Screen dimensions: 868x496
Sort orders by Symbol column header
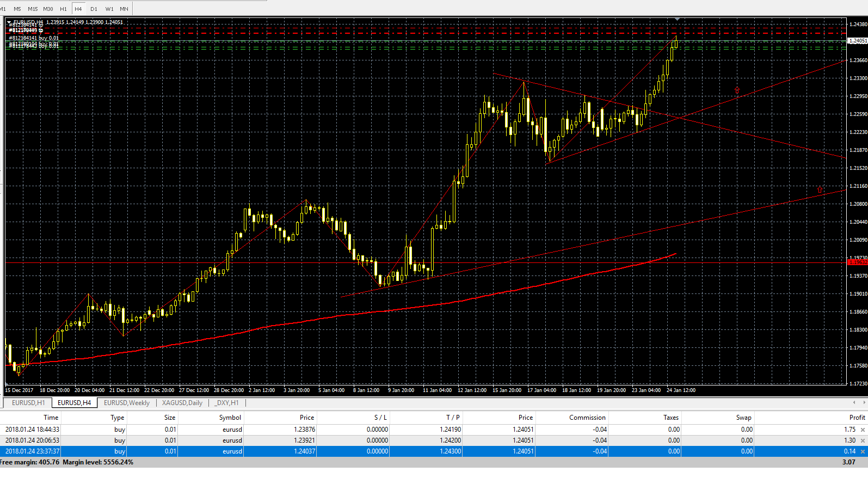pyautogui.click(x=211, y=418)
